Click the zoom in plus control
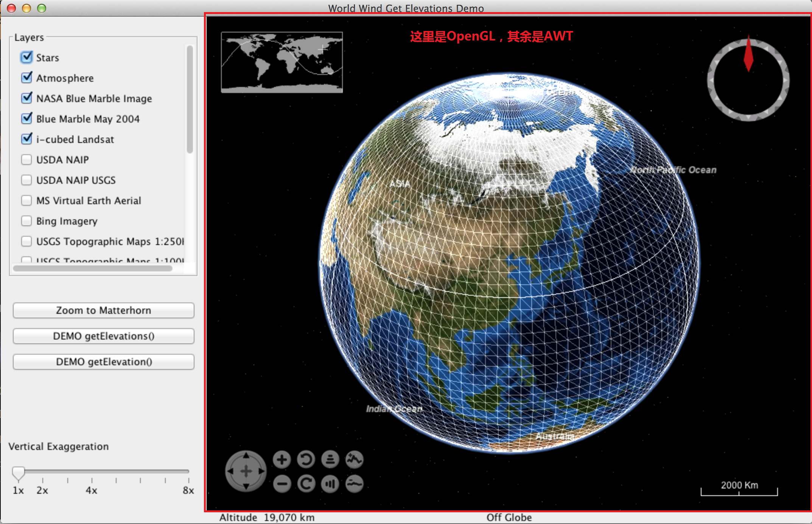This screenshot has width=812, height=524. (282, 460)
